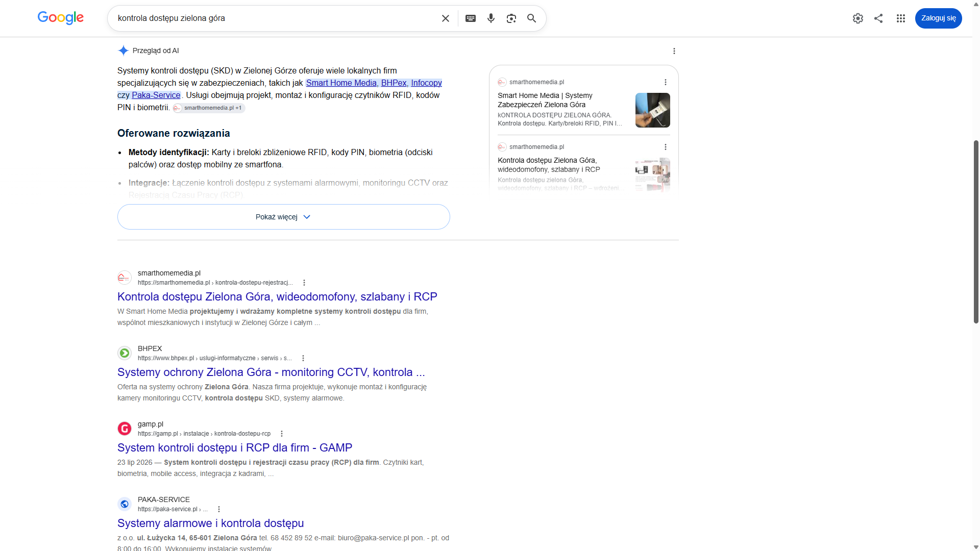Open the Infocopy link in AI overview
Image resolution: width=980 pixels, height=551 pixels.
tap(426, 83)
